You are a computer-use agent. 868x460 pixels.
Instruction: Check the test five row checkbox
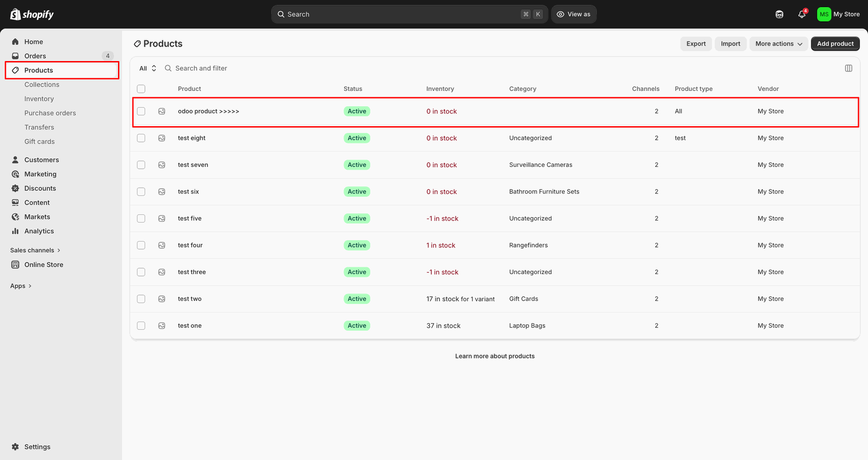point(141,218)
